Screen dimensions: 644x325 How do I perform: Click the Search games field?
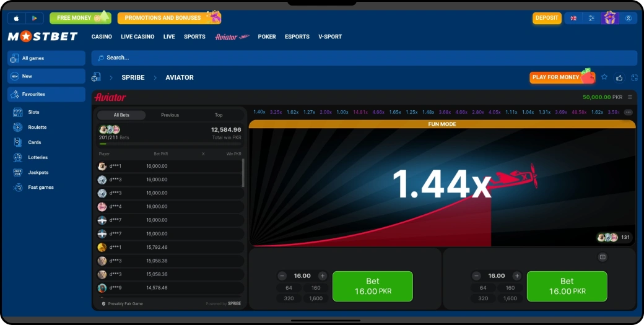click(364, 58)
